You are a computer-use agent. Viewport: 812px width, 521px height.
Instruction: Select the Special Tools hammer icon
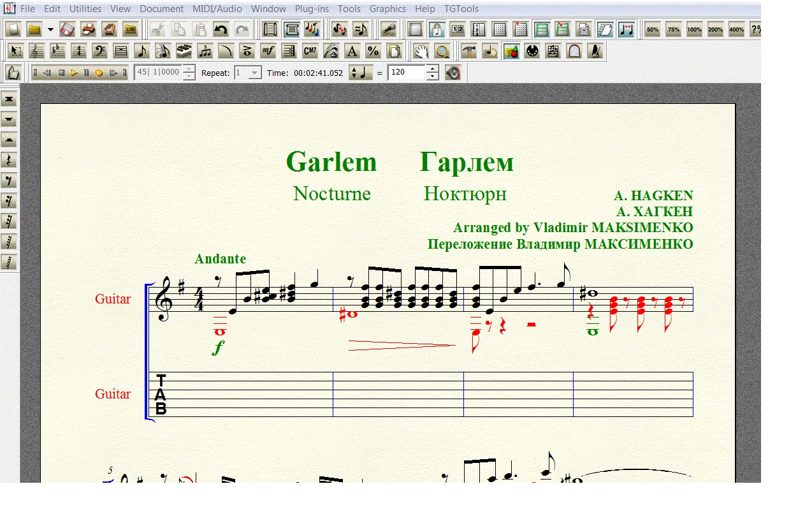[468, 52]
